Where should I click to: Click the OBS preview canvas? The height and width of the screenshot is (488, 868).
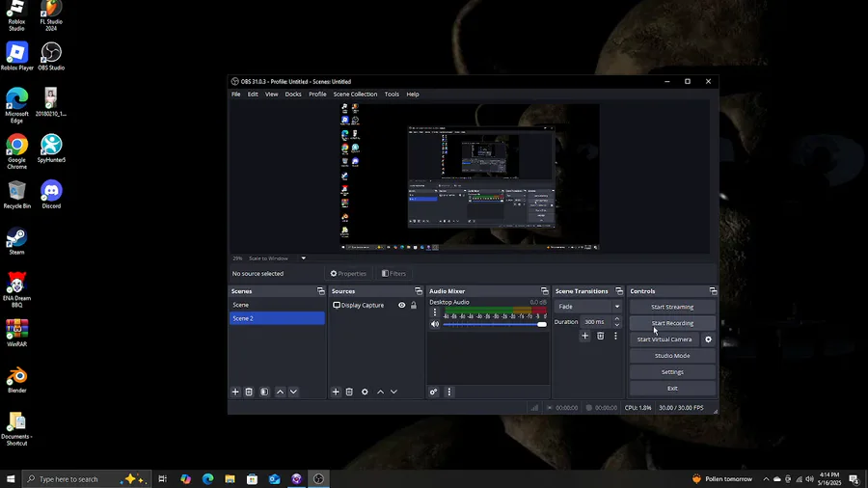tap(470, 177)
